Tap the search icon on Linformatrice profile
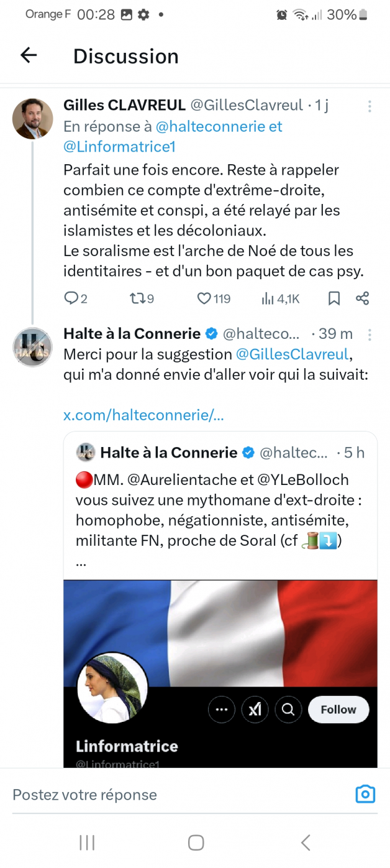 288,709
